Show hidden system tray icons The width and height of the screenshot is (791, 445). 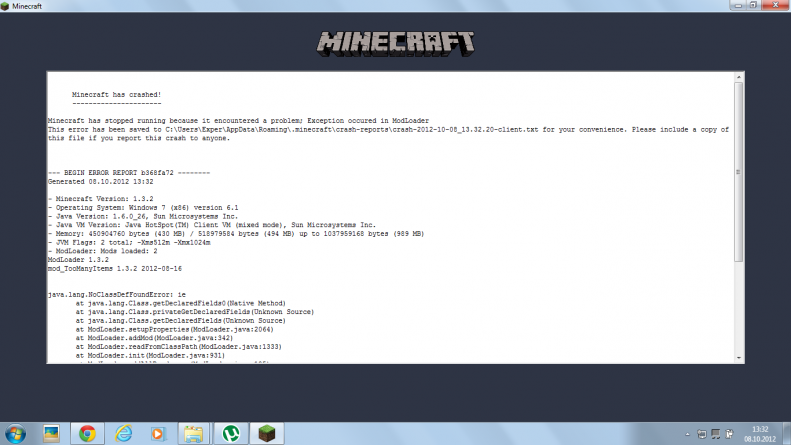[687, 434]
